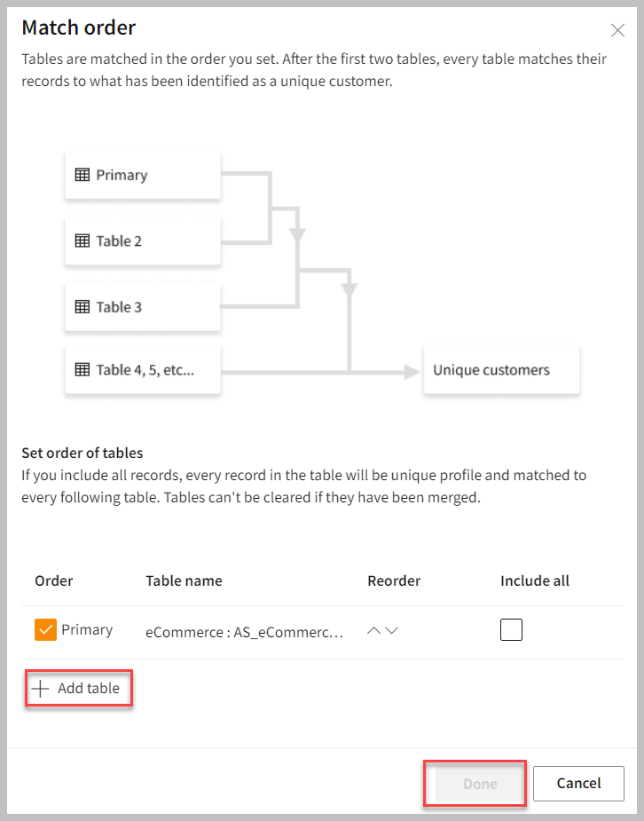Click the Primary label next to checkbox
Image resolution: width=644 pixels, height=821 pixels.
click(87, 630)
